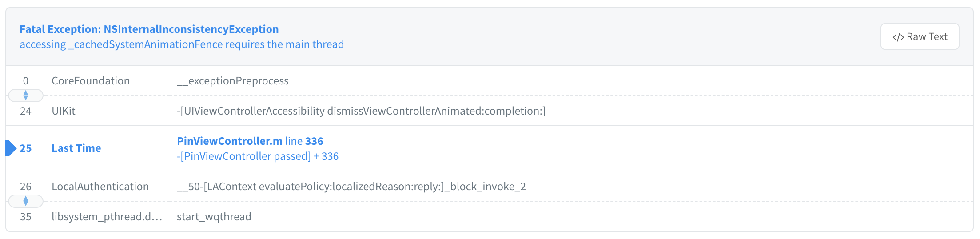Click the line 336 reference
The width and height of the screenshot is (980, 239).
point(304,141)
